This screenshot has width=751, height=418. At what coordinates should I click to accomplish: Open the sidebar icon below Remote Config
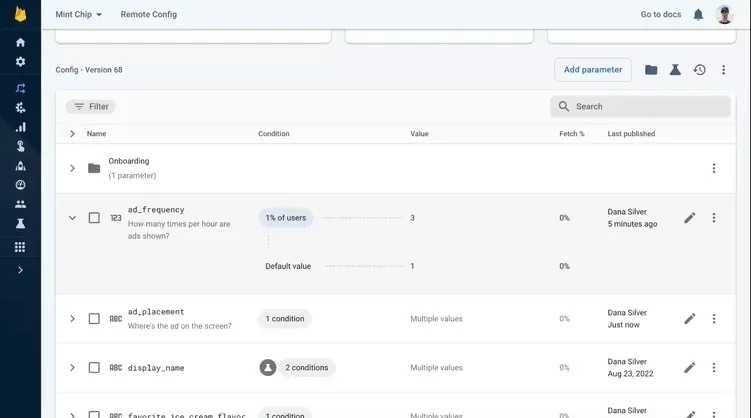coord(20,108)
